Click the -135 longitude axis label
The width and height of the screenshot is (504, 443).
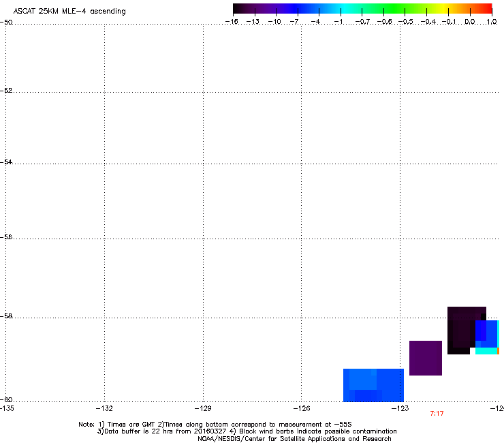(7, 408)
